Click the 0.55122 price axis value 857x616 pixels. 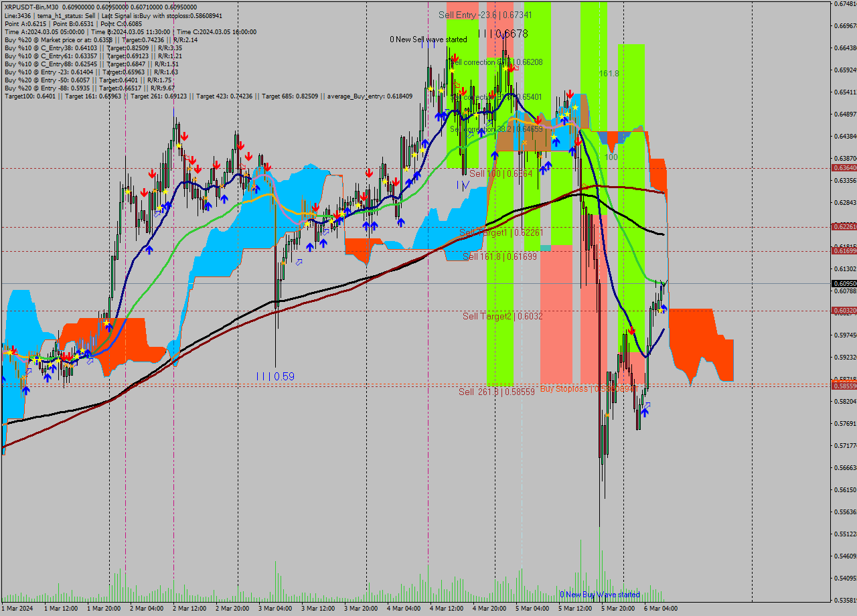tap(845, 534)
